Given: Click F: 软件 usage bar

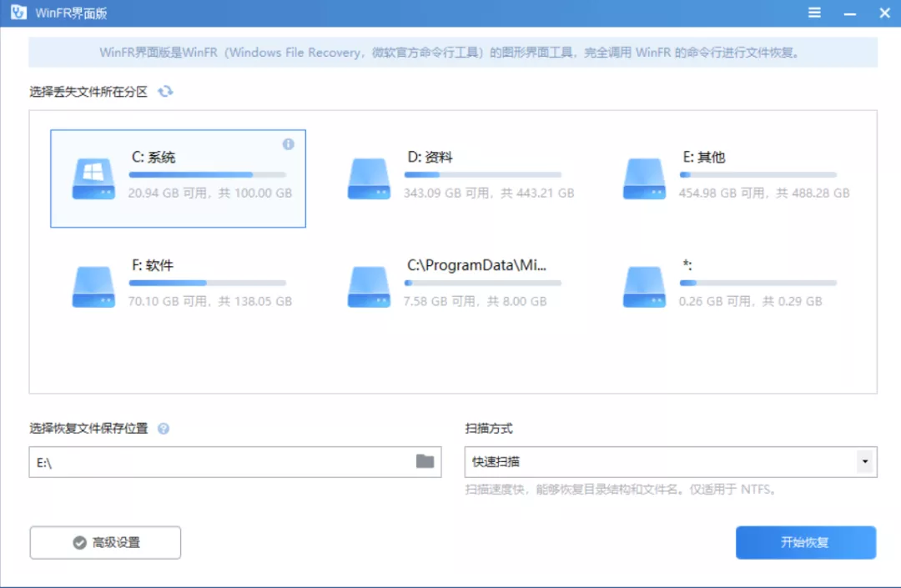Looking at the screenshot, I should click(208, 283).
